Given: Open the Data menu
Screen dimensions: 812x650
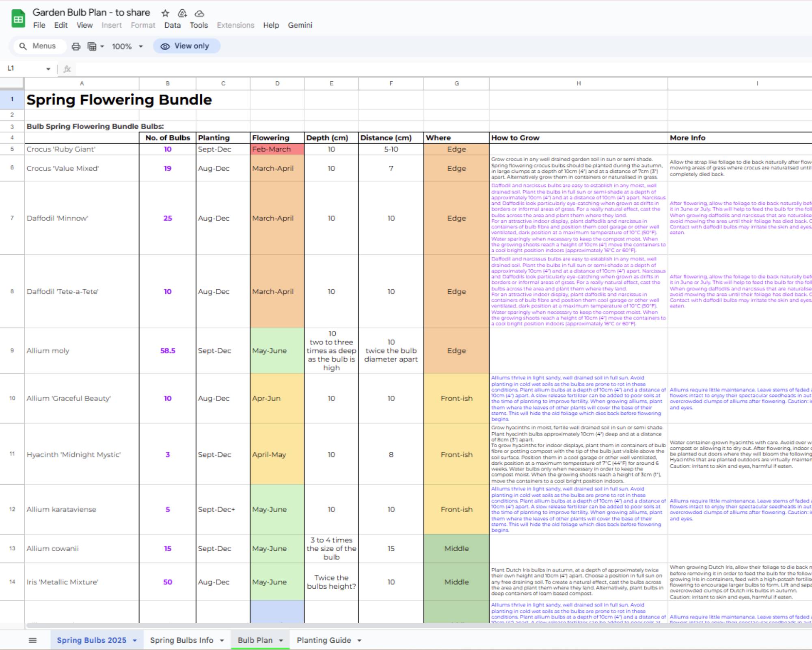Looking at the screenshot, I should [x=172, y=25].
